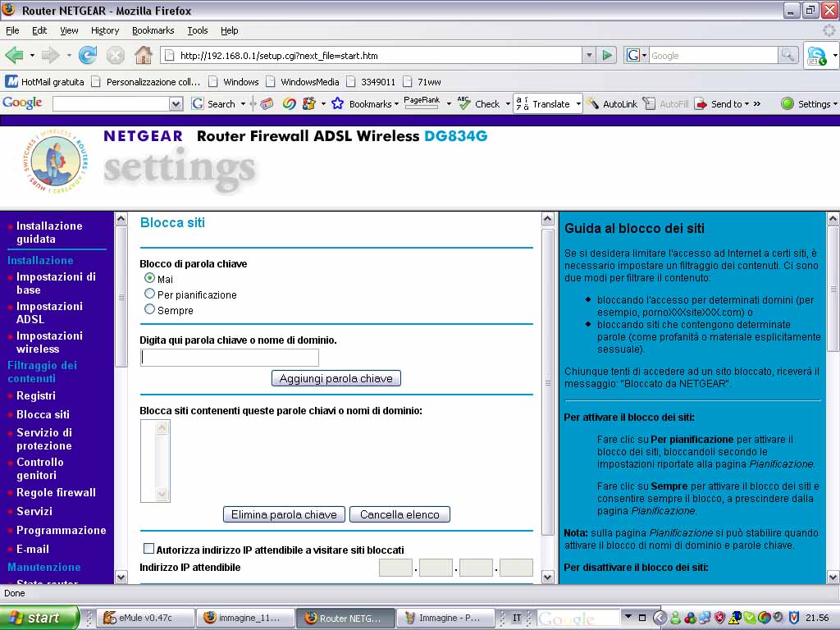This screenshot has height=630, width=840.
Task: Expand the Google toolbar search box dropdown
Action: pyautogui.click(x=176, y=104)
